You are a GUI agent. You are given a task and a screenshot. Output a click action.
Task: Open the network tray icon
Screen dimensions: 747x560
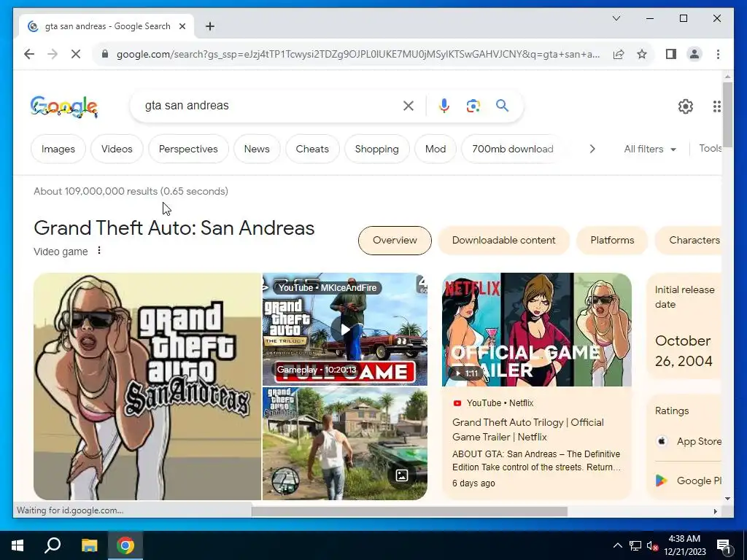point(635,545)
